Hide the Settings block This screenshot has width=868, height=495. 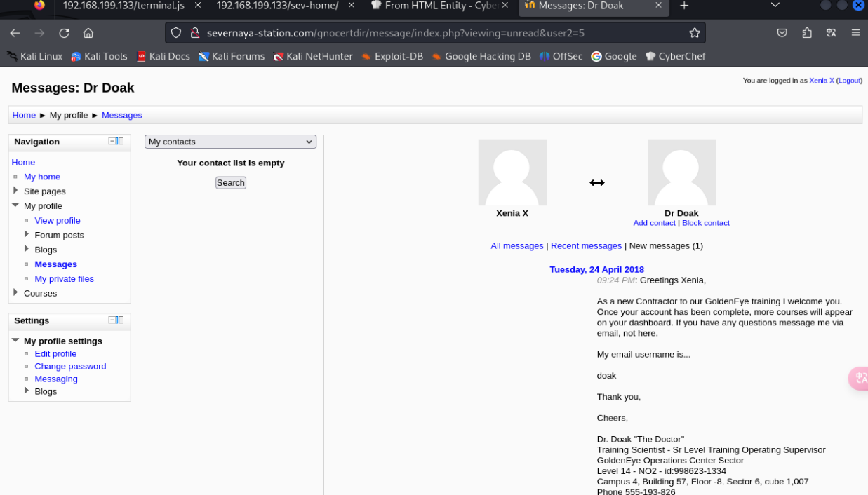click(x=112, y=320)
